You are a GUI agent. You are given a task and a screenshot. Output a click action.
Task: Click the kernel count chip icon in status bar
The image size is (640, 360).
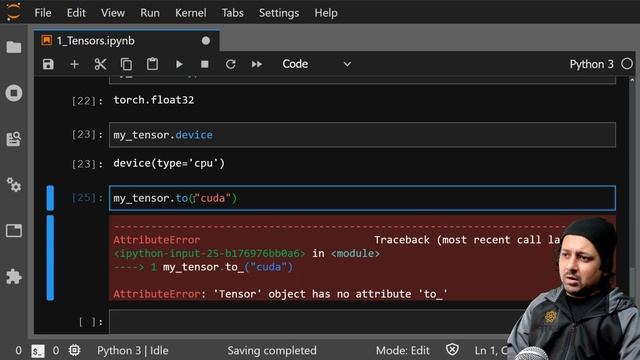tap(74, 350)
